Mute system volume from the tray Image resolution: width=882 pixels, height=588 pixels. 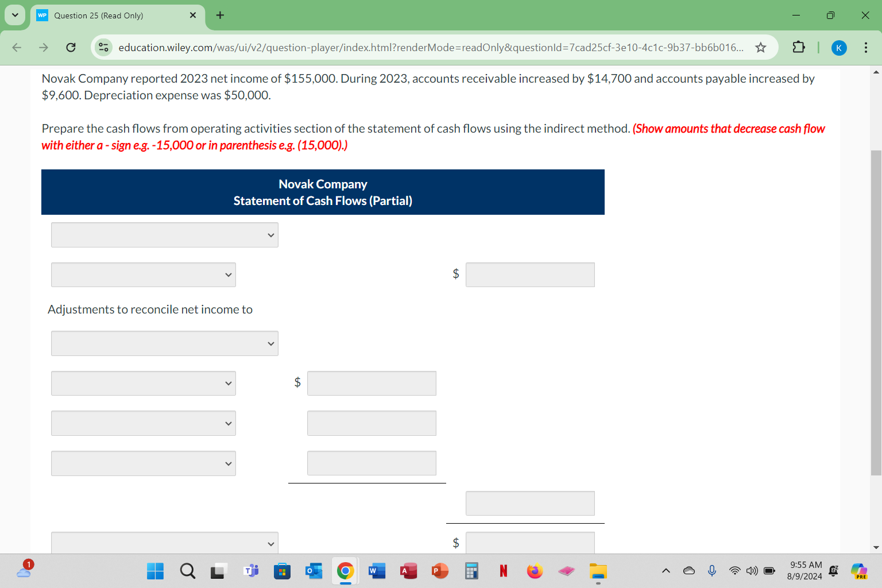[x=751, y=571]
